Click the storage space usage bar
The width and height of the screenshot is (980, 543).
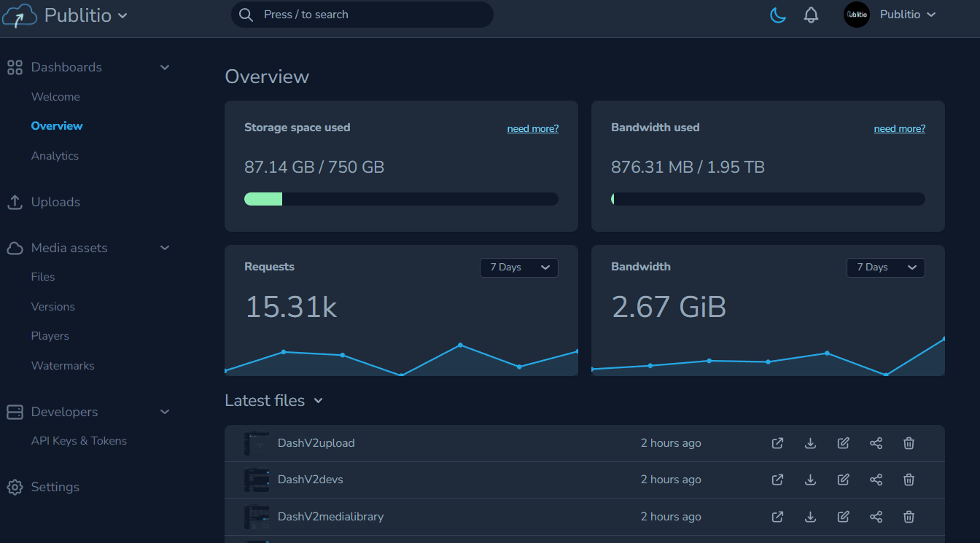pyautogui.click(x=401, y=199)
